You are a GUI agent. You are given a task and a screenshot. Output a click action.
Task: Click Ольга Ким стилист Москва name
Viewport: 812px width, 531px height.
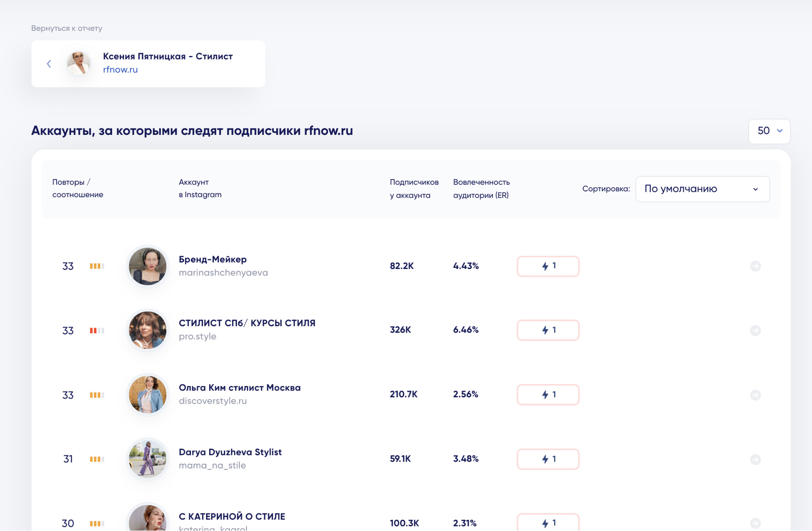point(240,388)
